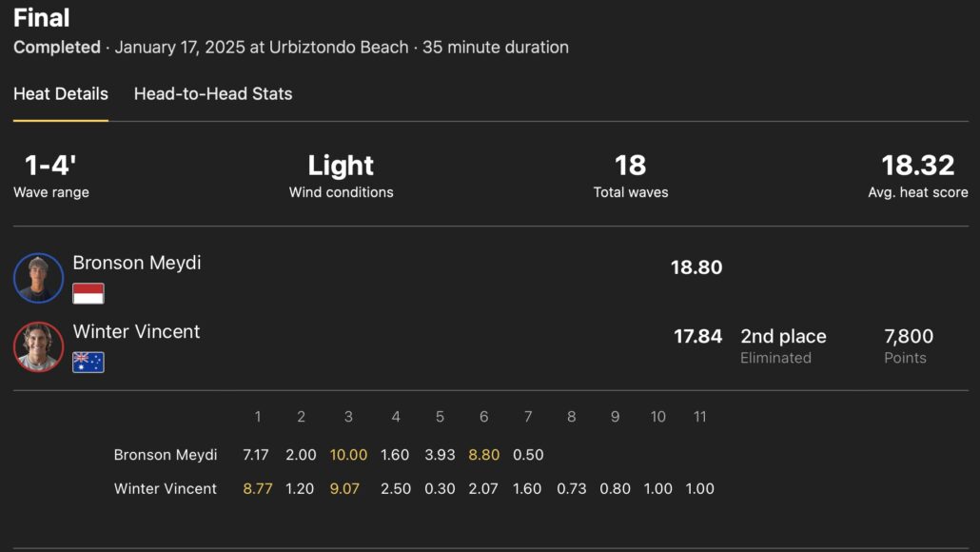Switch to Head-to-Head Stats tab
Viewport: 980px width, 552px height.
point(213,94)
